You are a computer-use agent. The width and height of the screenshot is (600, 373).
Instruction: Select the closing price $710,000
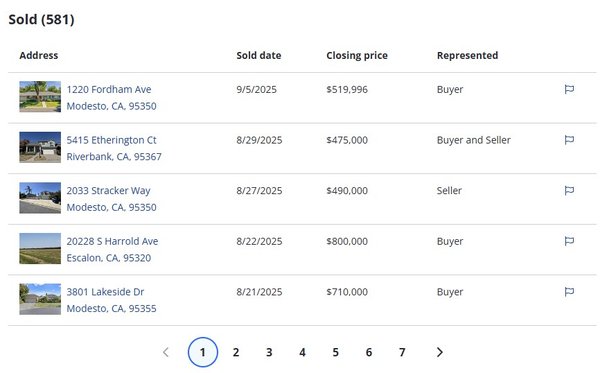tap(347, 292)
